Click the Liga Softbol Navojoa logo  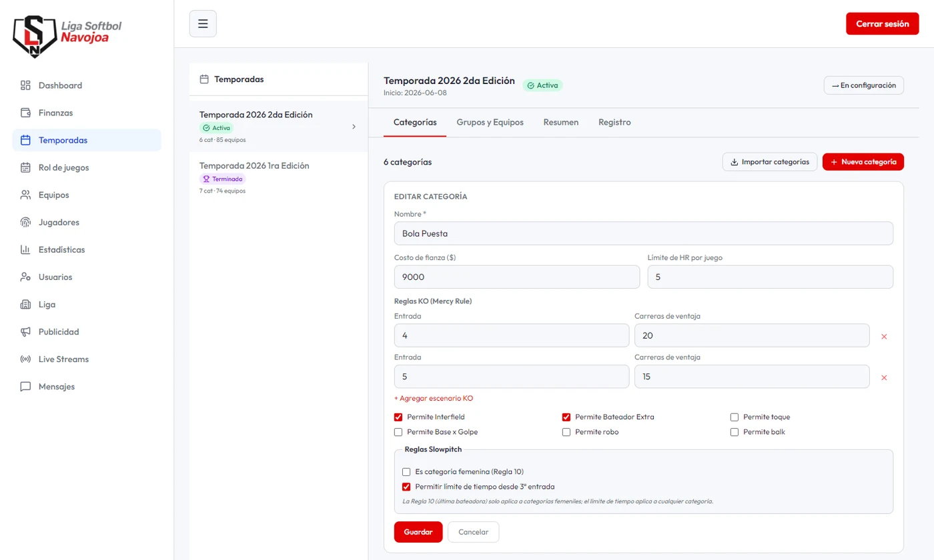67,37
